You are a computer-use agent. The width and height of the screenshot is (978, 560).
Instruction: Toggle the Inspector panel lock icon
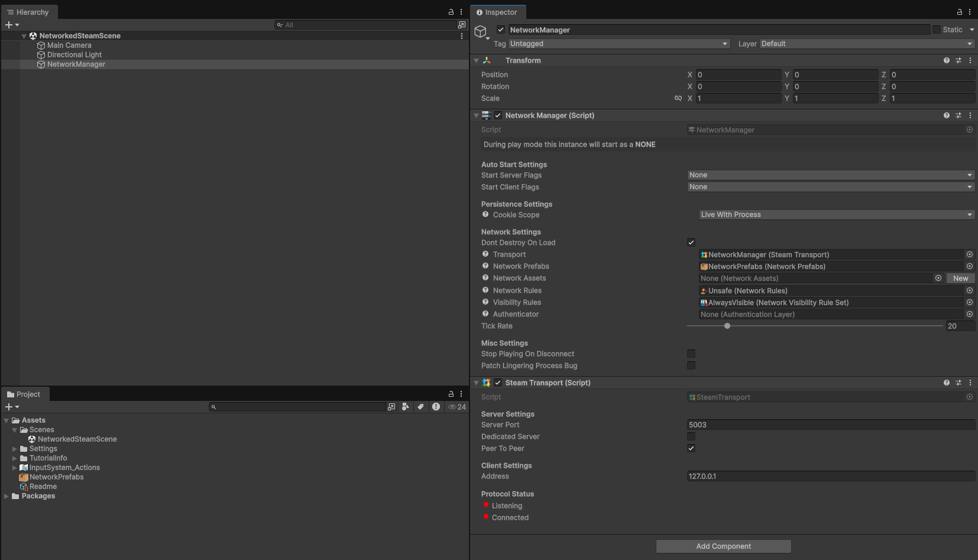[960, 12]
